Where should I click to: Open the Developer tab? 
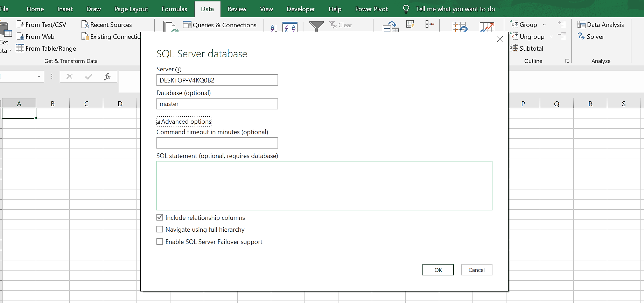[x=301, y=9]
